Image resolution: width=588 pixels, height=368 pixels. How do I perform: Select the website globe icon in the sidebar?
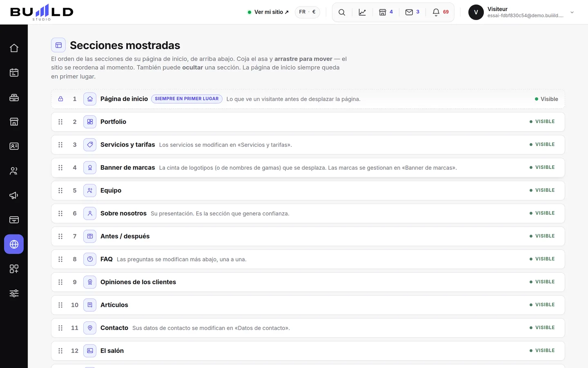[x=14, y=244]
